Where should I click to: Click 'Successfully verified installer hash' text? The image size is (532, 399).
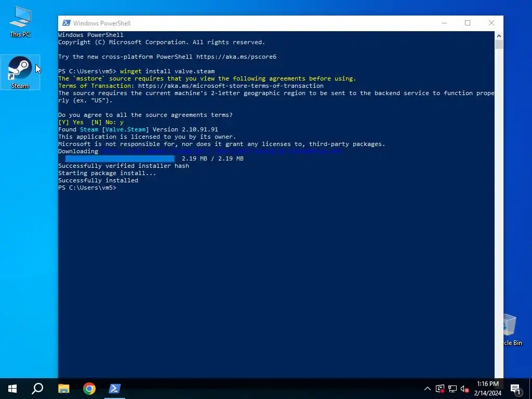coord(124,166)
